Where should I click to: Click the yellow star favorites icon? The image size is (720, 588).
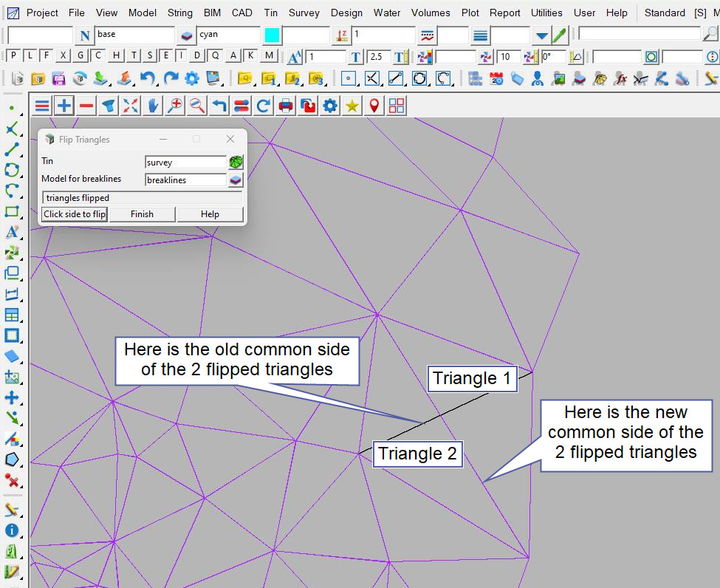click(352, 106)
